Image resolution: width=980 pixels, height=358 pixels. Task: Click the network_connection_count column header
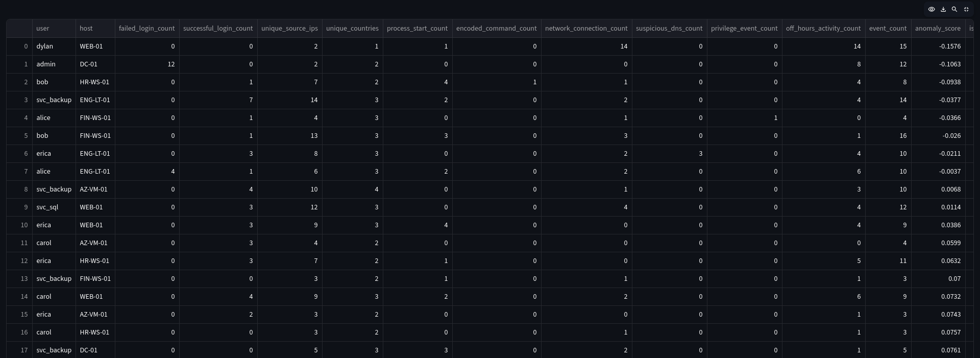586,29
